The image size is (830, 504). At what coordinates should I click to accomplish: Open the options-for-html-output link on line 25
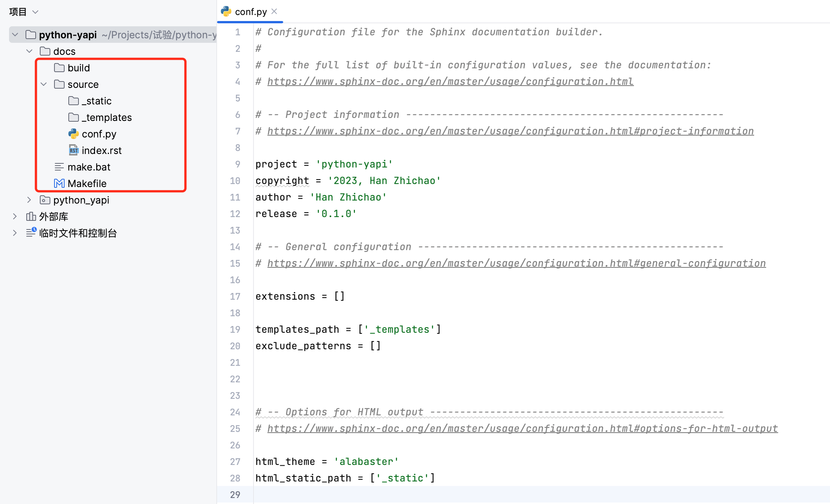[x=522, y=429]
